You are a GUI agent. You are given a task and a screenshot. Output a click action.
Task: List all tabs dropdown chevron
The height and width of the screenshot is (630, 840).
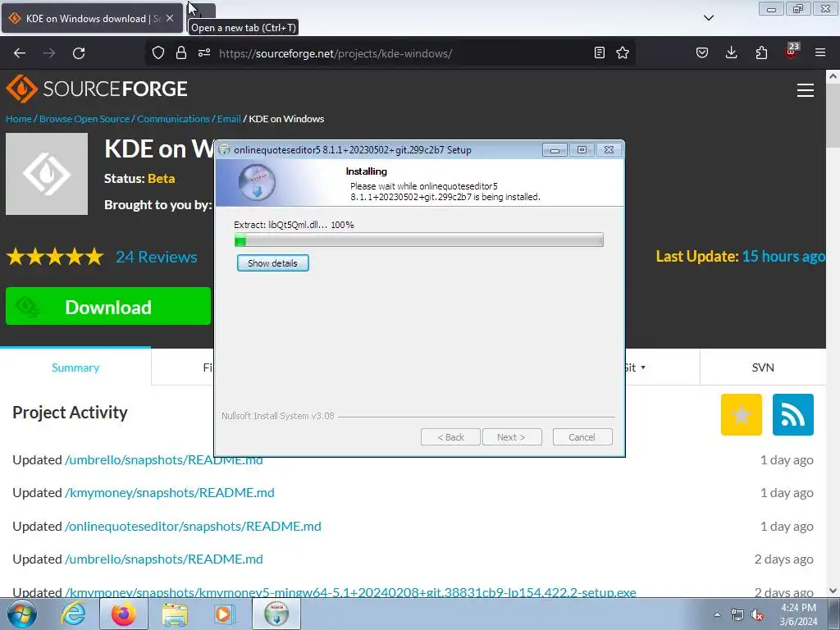tap(708, 18)
